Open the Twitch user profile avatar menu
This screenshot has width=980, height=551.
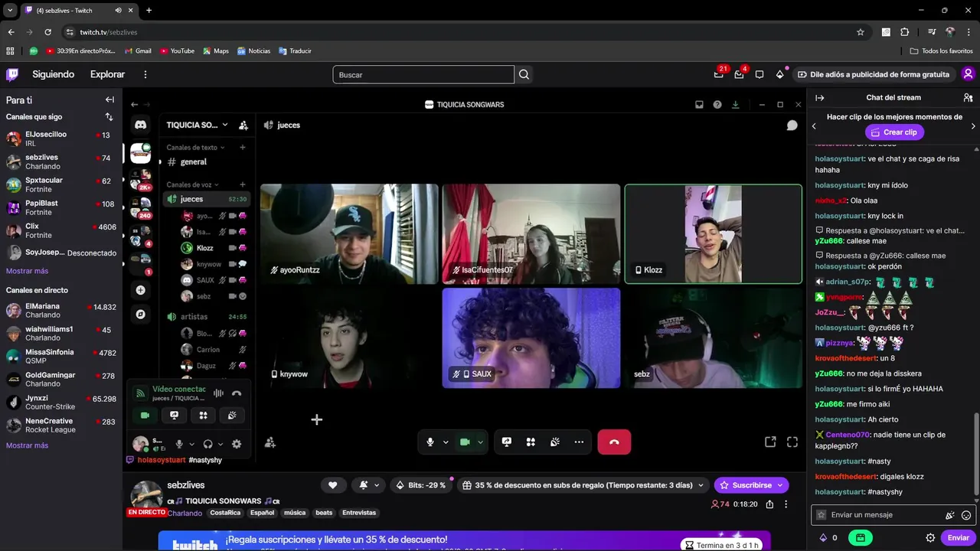pos(968,74)
